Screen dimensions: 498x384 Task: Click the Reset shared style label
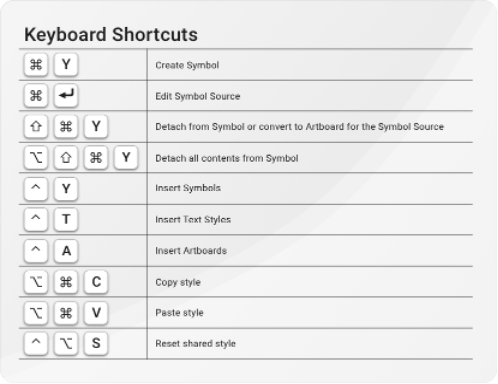click(195, 344)
